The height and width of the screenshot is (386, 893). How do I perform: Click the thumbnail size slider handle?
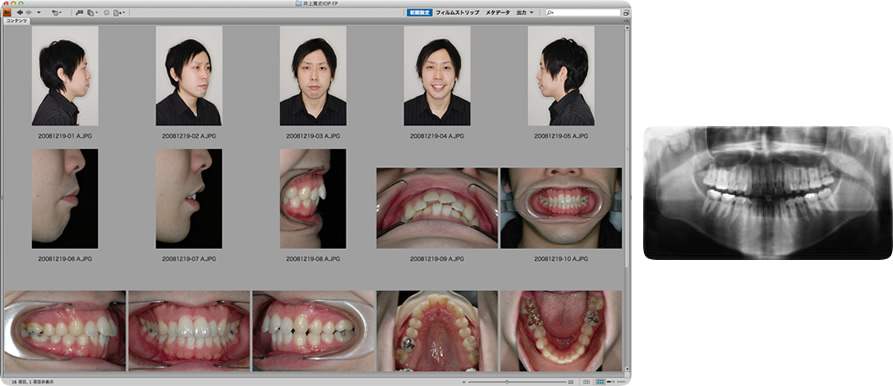coord(507,381)
